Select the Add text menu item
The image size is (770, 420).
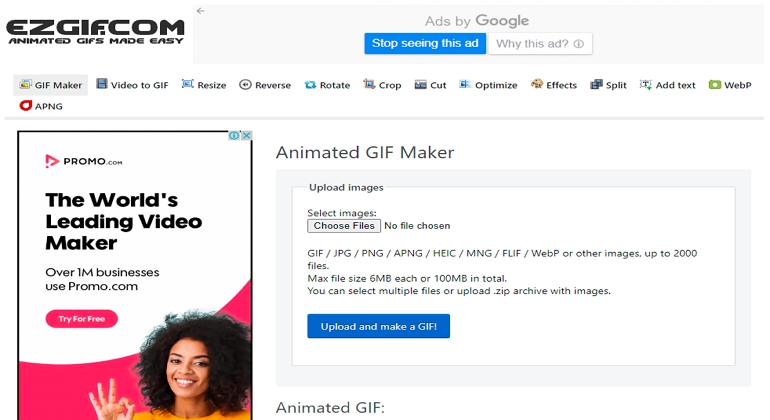pyautogui.click(x=667, y=84)
